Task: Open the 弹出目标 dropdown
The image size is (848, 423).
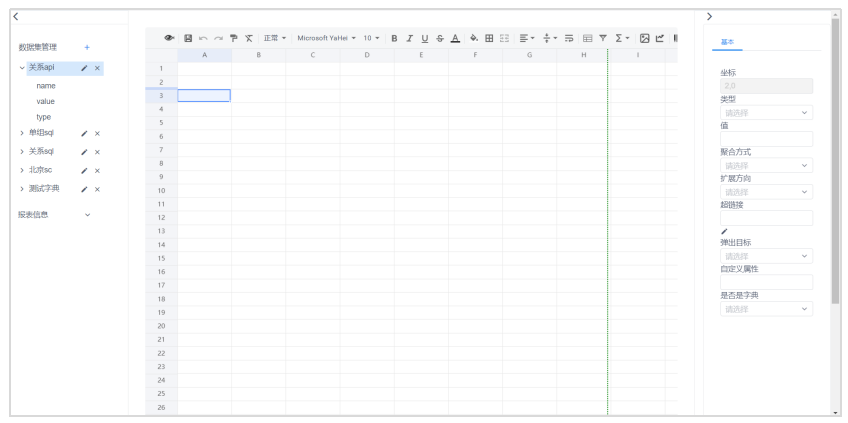Action: click(766, 256)
